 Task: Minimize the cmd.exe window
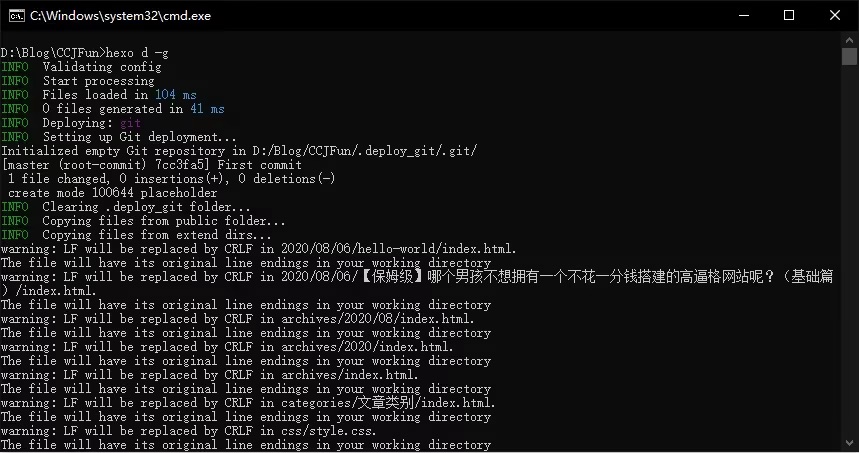[x=743, y=16]
